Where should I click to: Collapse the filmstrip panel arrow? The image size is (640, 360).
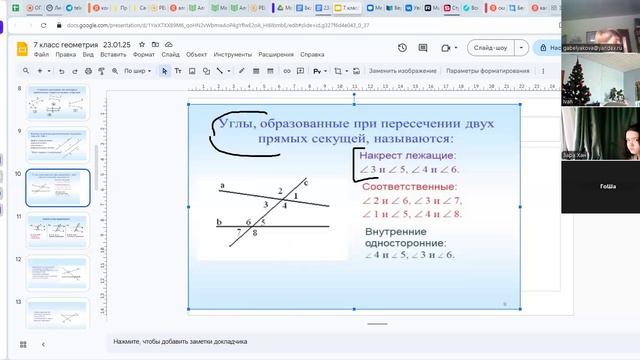(43, 344)
